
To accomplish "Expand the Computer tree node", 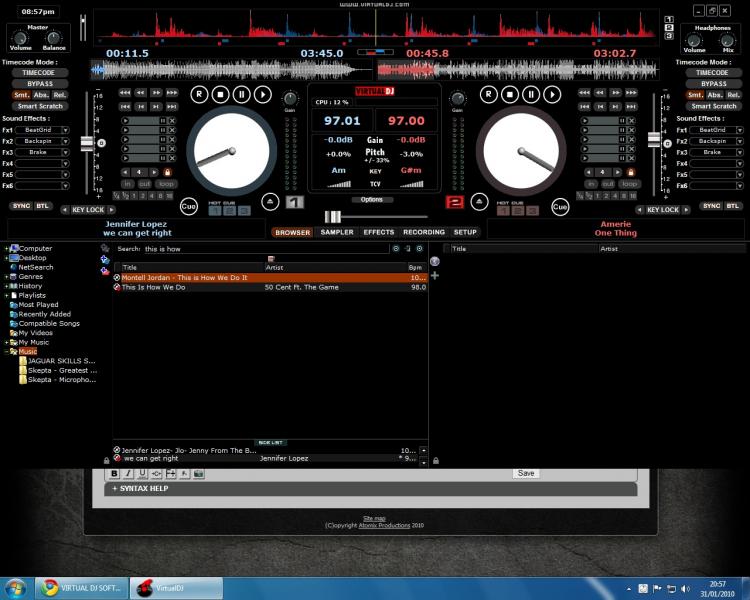I will coord(6,249).
